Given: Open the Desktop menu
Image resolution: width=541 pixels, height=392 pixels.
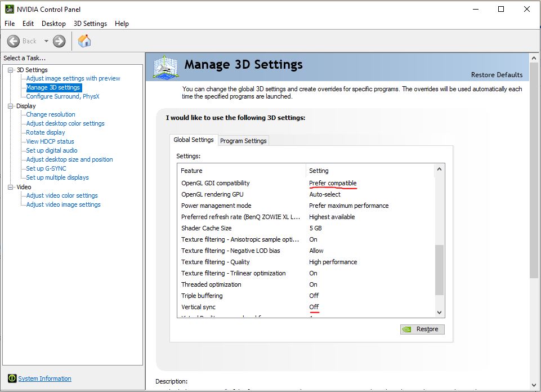Looking at the screenshot, I should [x=53, y=24].
